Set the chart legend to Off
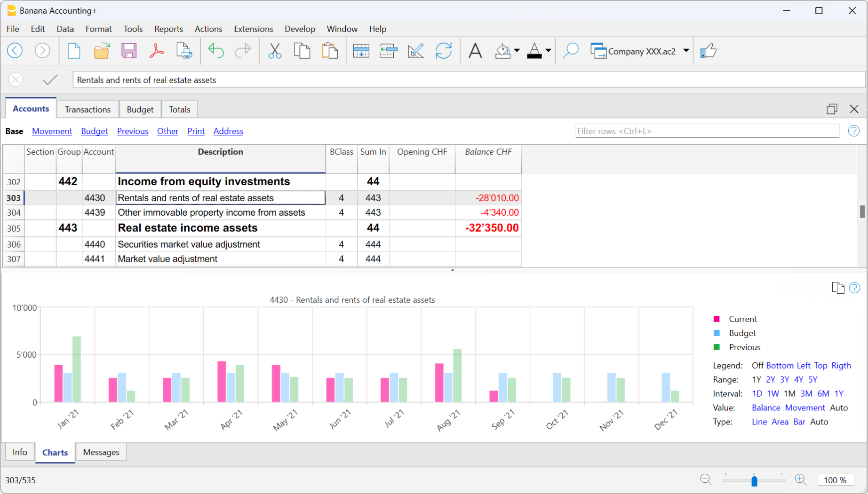Screen dimensions: 868x494 (x=757, y=366)
